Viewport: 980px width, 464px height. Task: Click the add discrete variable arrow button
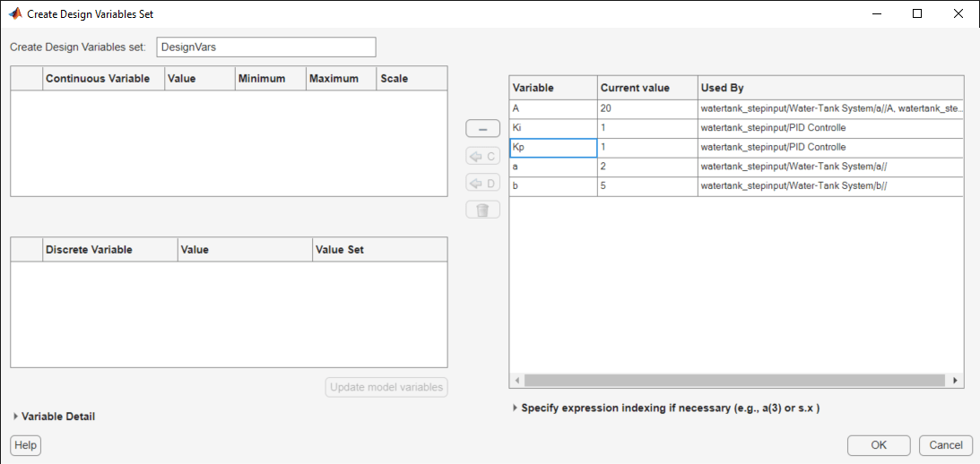(x=482, y=184)
